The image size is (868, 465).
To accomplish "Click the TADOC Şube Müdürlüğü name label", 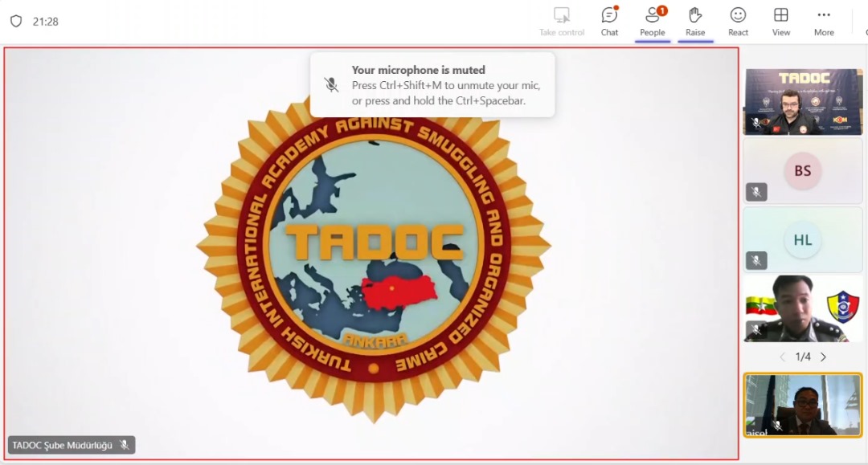I will pyautogui.click(x=62, y=445).
